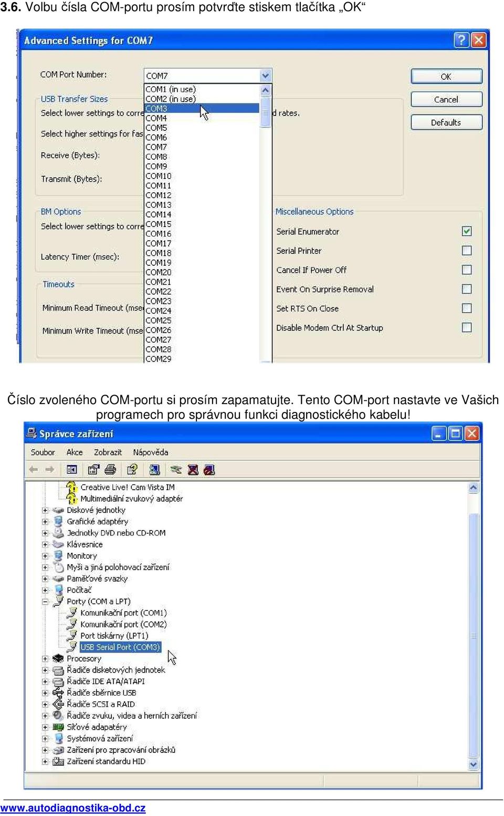504x816 pixels.
Task: Expand the Paměťové svazky node
Action: (x=45, y=579)
